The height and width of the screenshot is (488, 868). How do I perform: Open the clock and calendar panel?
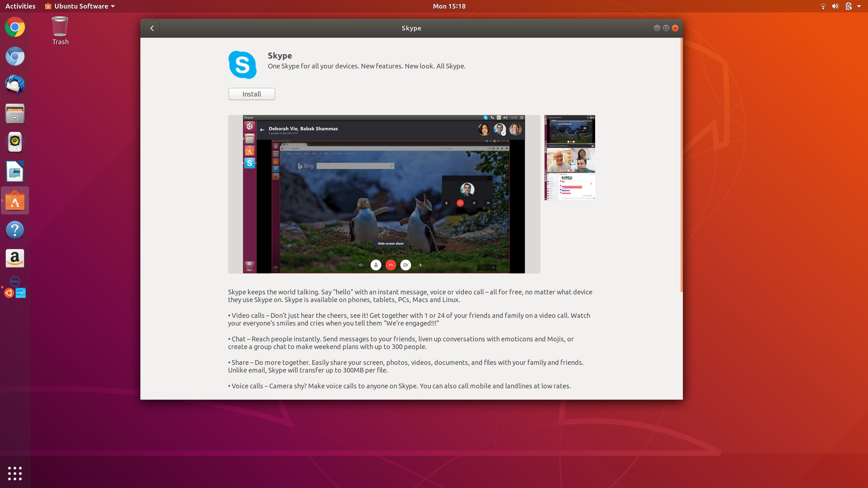coord(449,6)
